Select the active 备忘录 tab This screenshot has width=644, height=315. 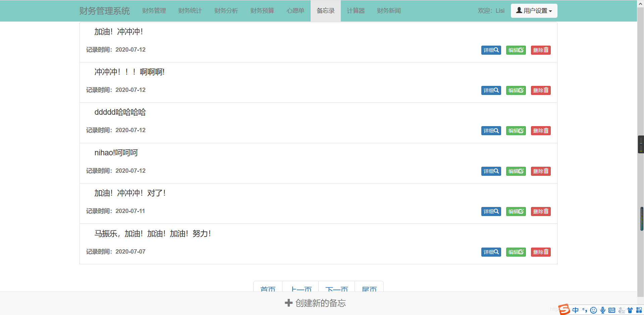[x=326, y=11]
